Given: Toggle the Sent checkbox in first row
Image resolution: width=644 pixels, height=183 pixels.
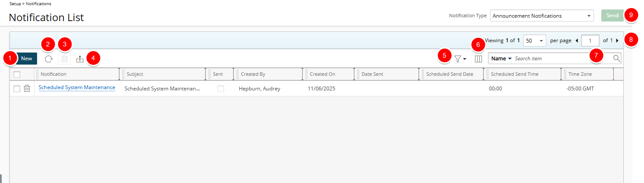Looking at the screenshot, I should click(220, 89).
